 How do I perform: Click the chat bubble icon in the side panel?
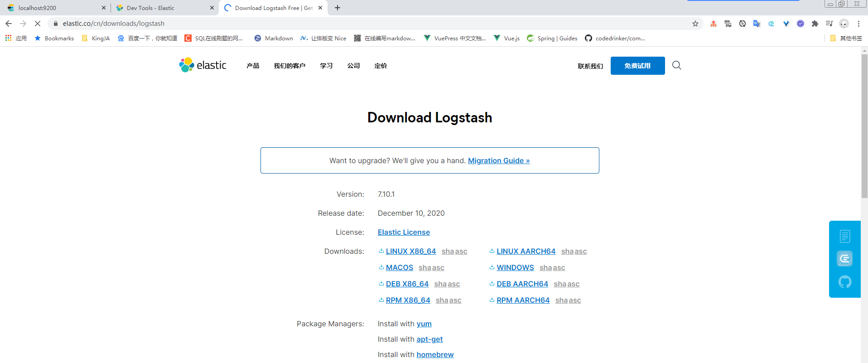click(x=845, y=259)
